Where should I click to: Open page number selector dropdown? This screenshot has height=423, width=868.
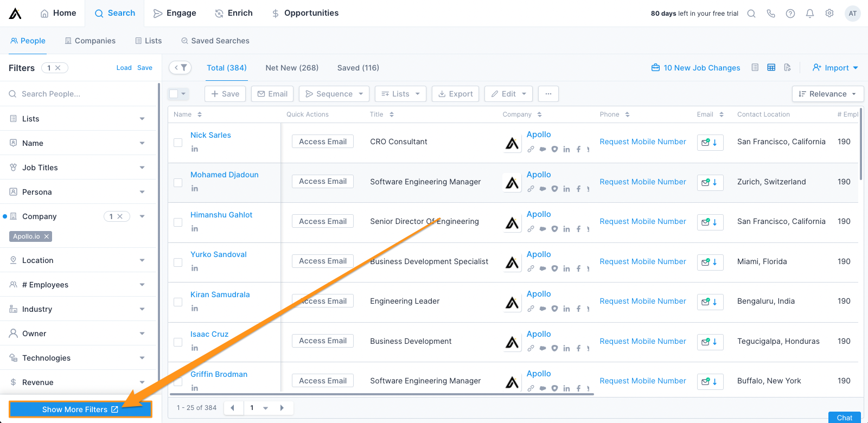(x=258, y=408)
